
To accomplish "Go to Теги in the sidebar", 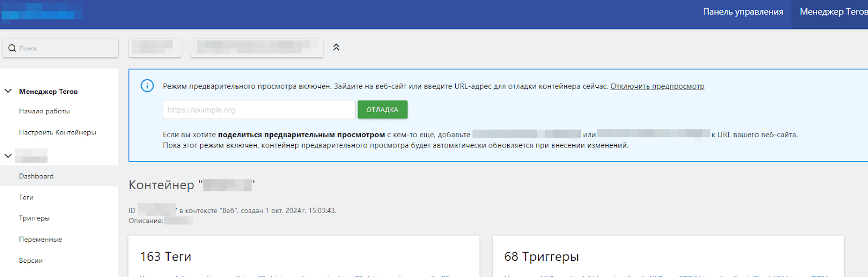I will [x=26, y=197].
